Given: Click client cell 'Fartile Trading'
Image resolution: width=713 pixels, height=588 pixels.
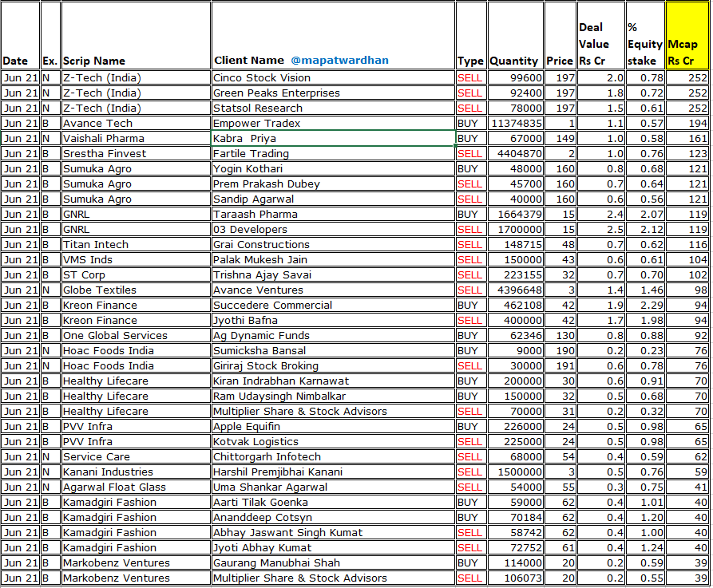Looking at the screenshot, I should 333,154.
